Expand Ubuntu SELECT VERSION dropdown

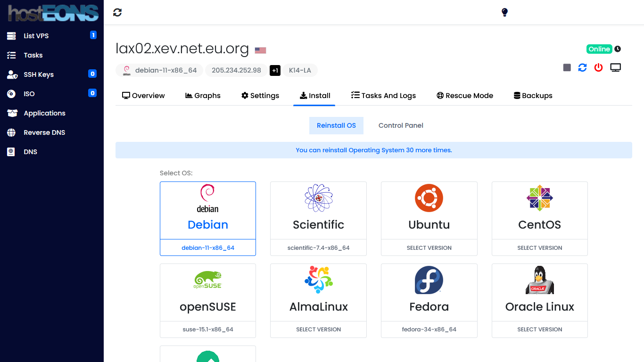429,248
